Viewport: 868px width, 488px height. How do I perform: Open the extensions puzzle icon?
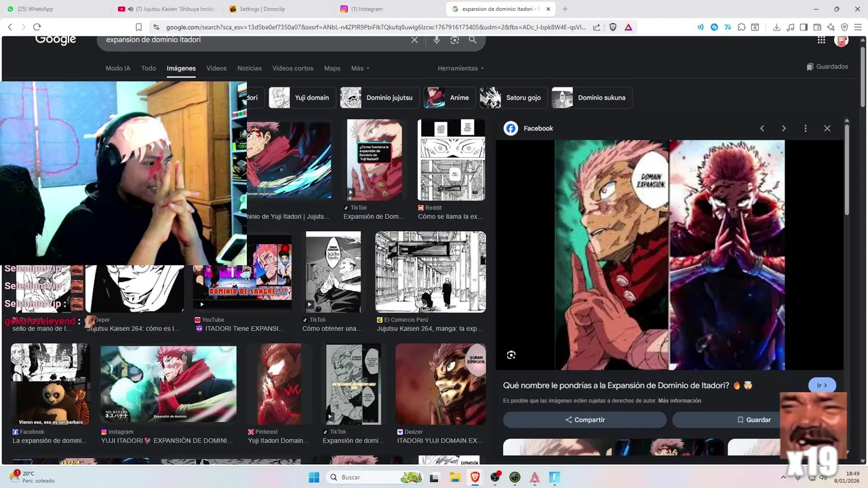click(x=742, y=27)
